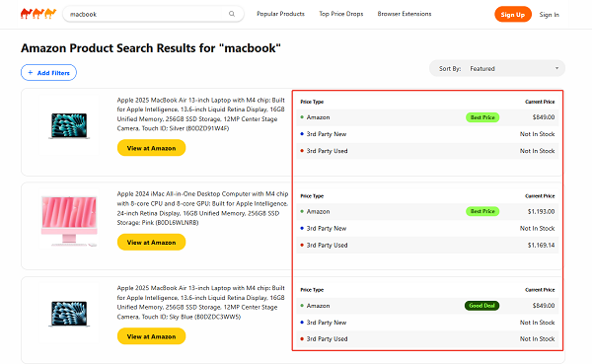Open the Apple 2024 iMac Pink title
This screenshot has width=592, height=364.
(202, 208)
